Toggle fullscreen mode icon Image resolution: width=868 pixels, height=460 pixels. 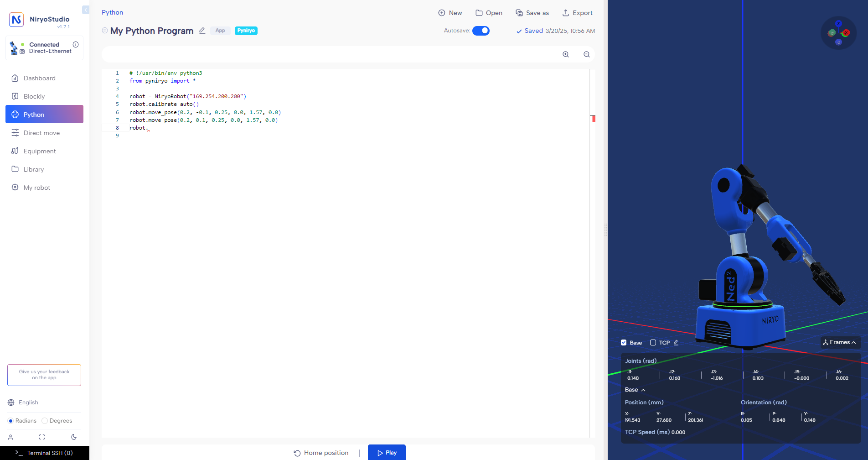point(42,437)
